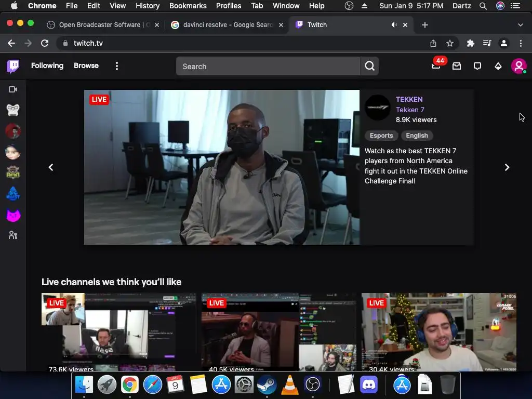Open the TEKKEN channel name link
The width and height of the screenshot is (532, 399).
pos(409,99)
